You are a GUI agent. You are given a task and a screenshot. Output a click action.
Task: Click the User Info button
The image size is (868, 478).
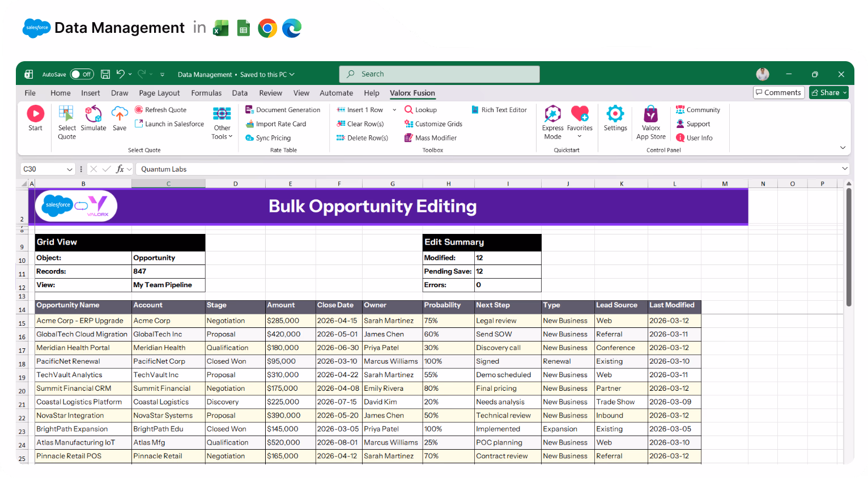coord(694,138)
